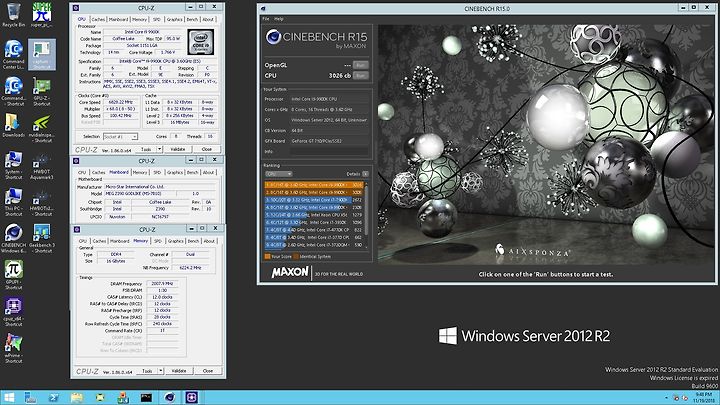Screen dimensions: 720x405
Task: Open Server Manager from the taskbar
Action: 31,398
